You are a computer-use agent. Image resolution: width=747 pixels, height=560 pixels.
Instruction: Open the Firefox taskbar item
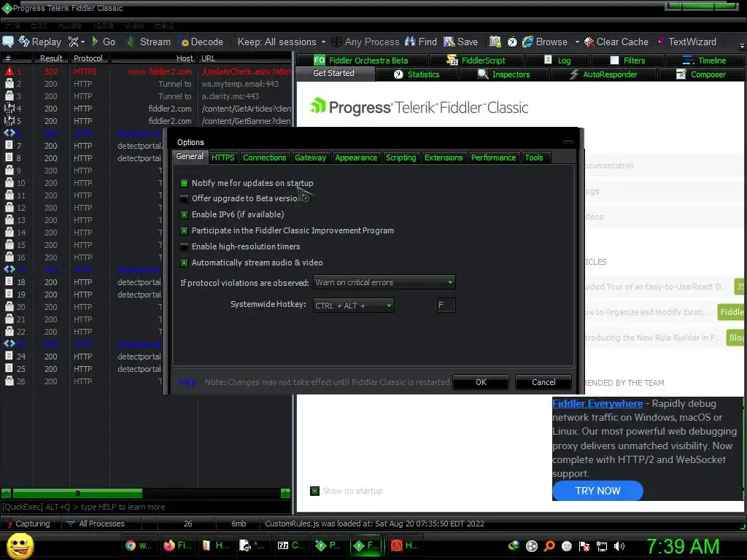[x=177, y=545]
